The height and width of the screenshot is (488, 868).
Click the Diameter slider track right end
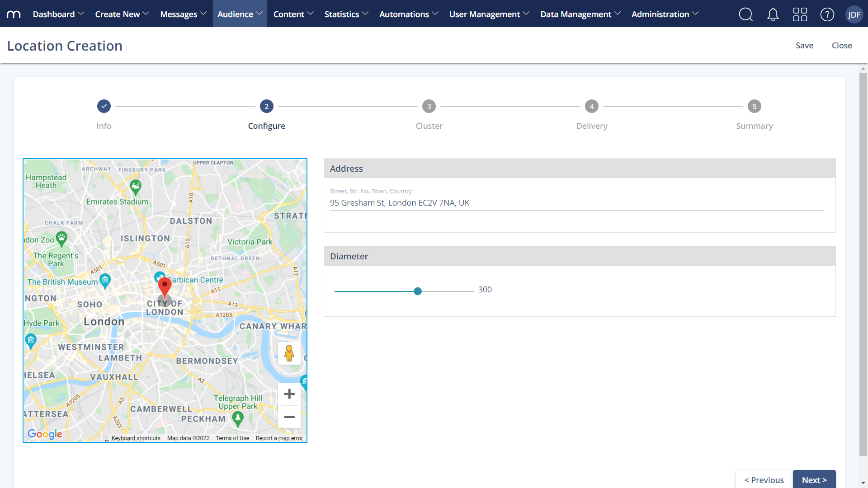(472, 291)
